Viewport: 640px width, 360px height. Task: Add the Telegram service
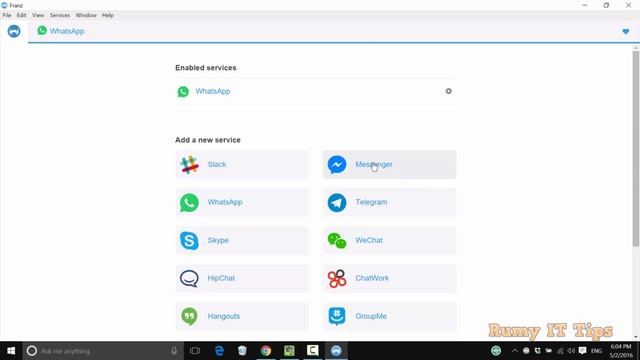389,202
